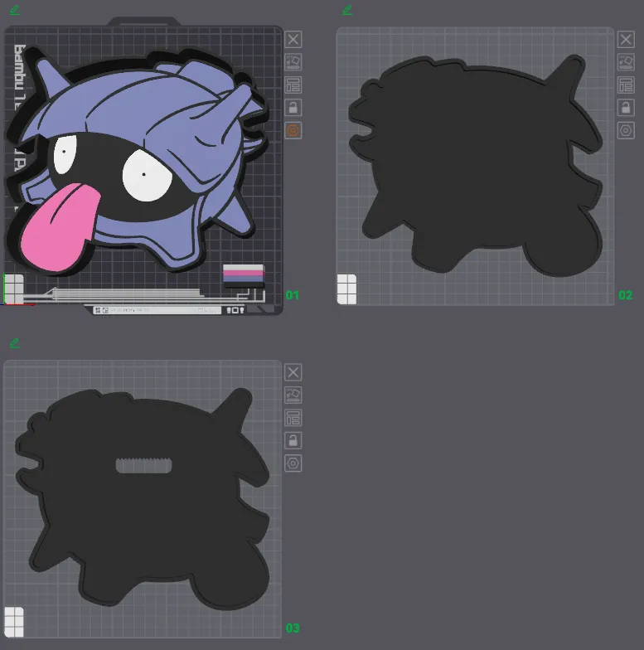This screenshot has width=644, height=650.
Task: Open plate settings for plate 03
Action: (293, 463)
